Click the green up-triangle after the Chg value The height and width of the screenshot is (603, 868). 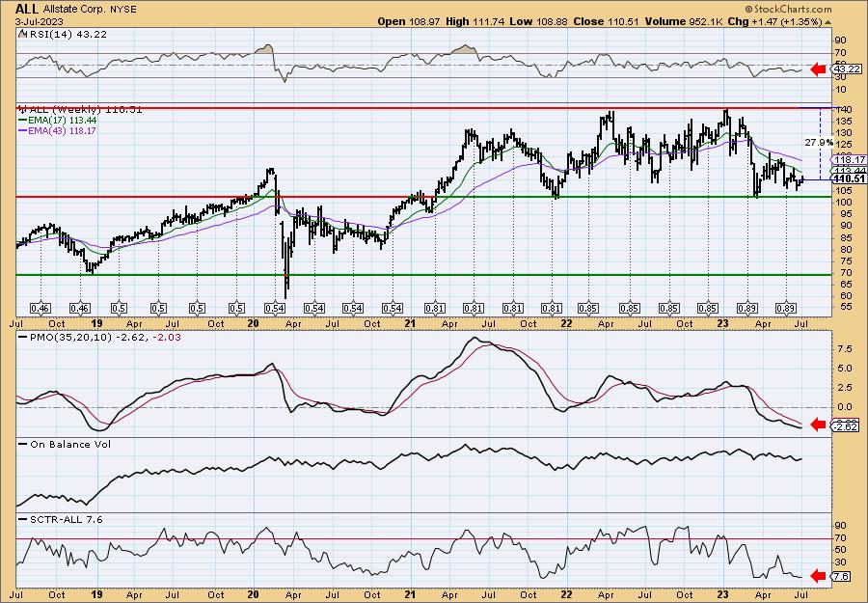pyautogui.click(x=827, y=22)
